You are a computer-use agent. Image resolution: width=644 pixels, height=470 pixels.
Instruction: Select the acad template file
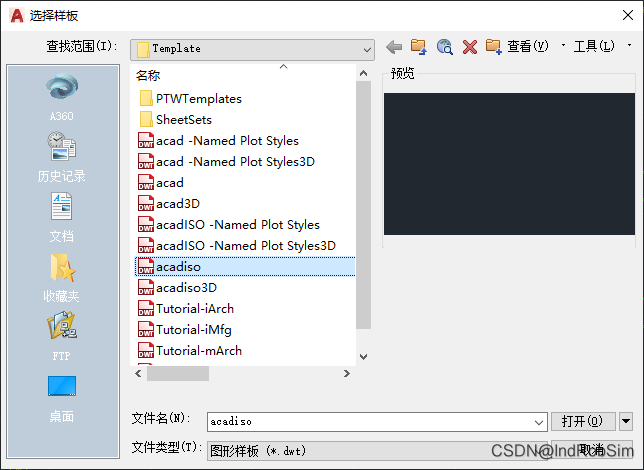click(161, 182)
